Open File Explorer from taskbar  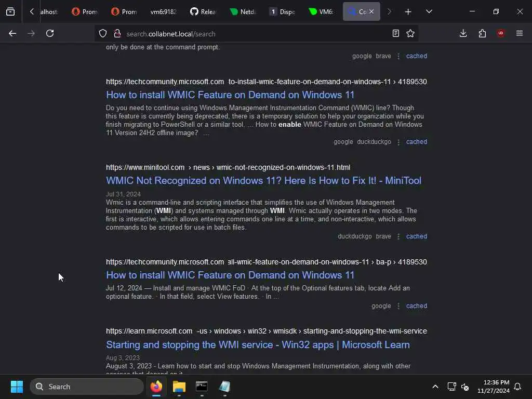point(179,387)
